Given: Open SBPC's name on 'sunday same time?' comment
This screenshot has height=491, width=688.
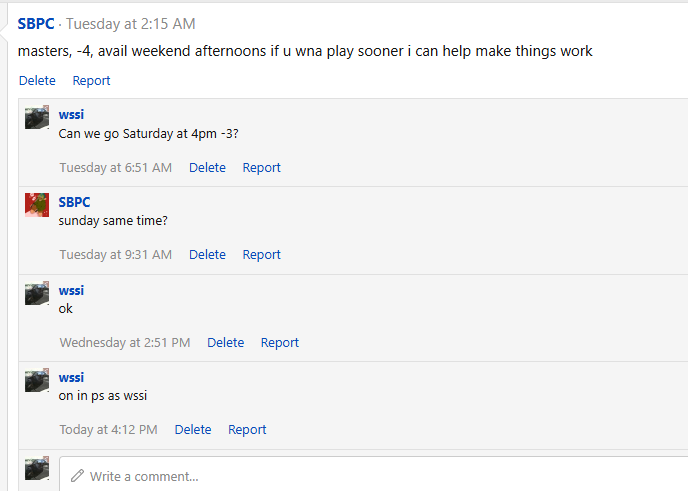Looking at the screenshot, I should click(75, 202).
